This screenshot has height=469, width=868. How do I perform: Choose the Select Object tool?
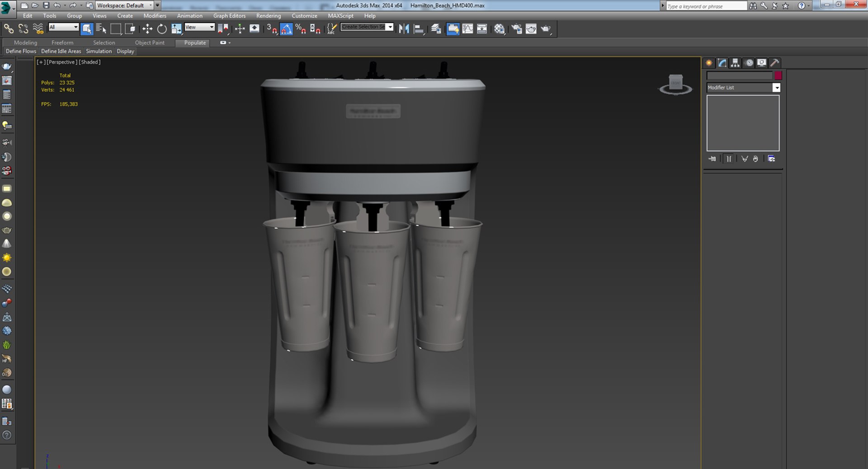(86, 29)
